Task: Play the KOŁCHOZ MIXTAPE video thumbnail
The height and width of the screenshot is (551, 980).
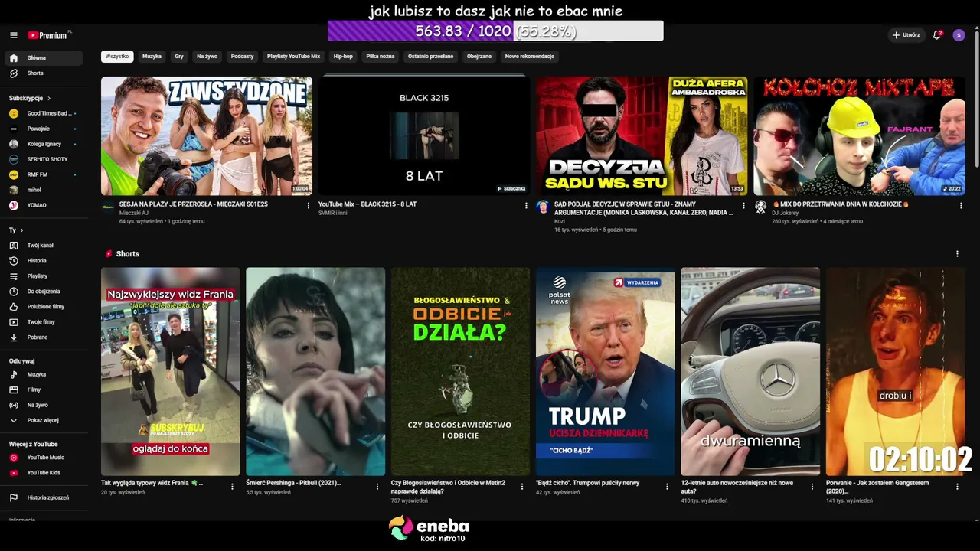Action: tap(859, 136)
